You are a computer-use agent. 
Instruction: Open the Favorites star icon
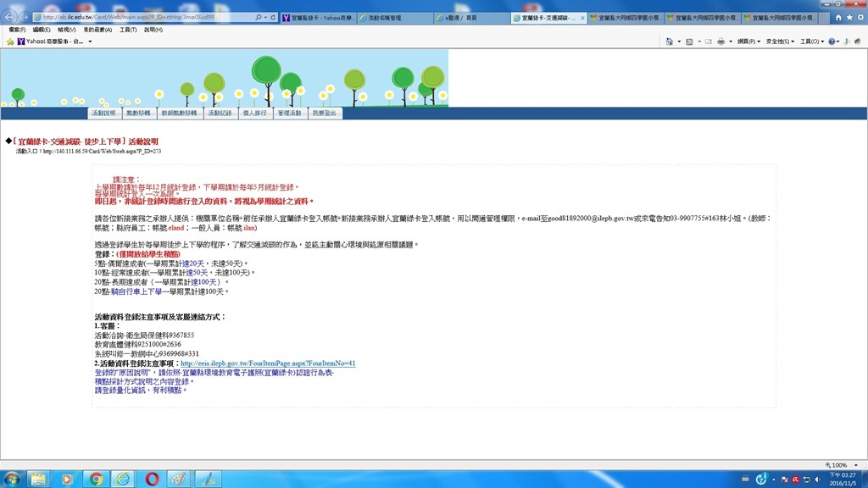coord(849,17)
